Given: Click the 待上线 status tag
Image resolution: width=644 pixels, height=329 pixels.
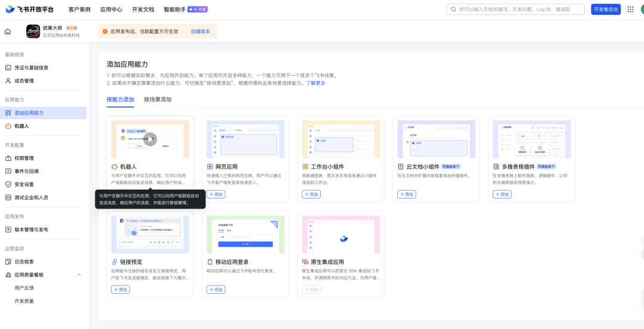Looking at the screenshot, I should click(72, 28).
